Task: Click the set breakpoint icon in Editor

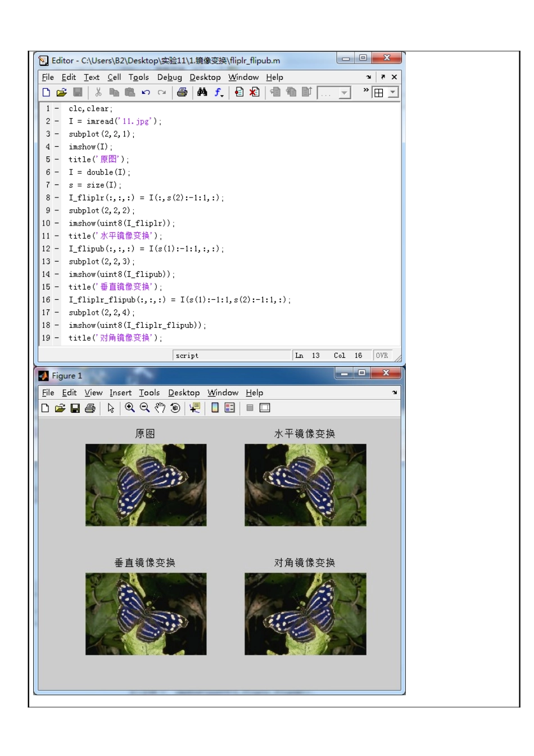Action: [239, 92]
